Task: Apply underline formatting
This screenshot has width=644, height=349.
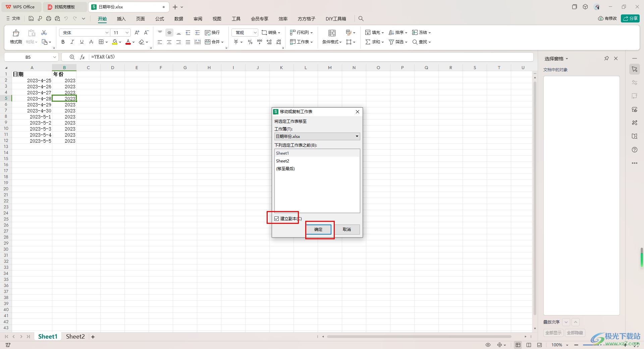Action: pos(82,42)
